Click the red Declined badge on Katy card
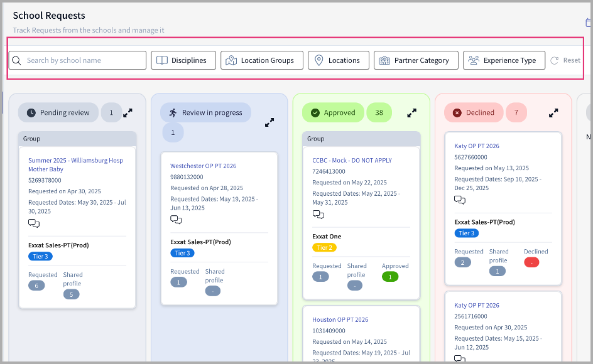 point(531,262)
